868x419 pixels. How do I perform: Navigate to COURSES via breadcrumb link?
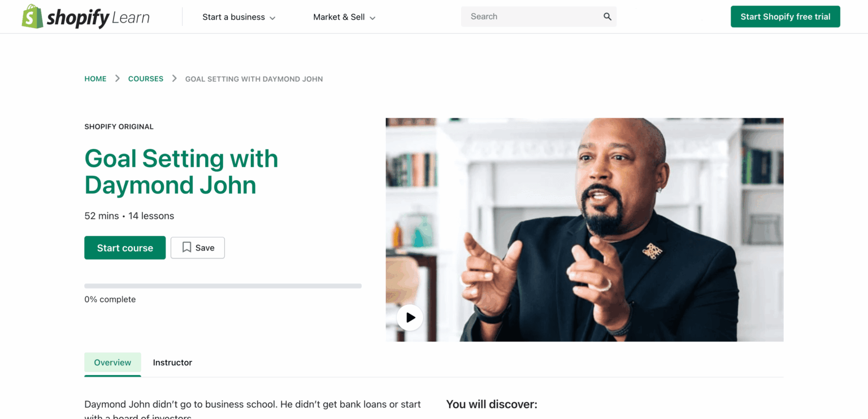(x=145, y=78)
